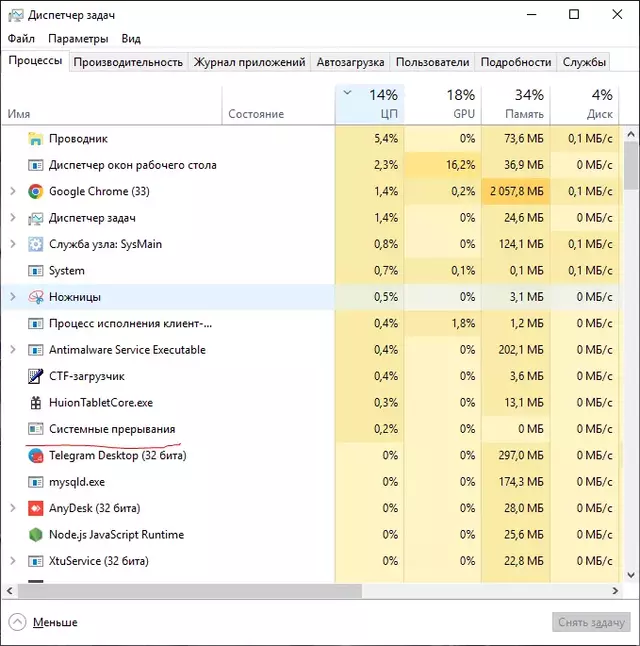Open the Параметры menu
This screenshot has height=646, width=640.
tap(78, 39)
